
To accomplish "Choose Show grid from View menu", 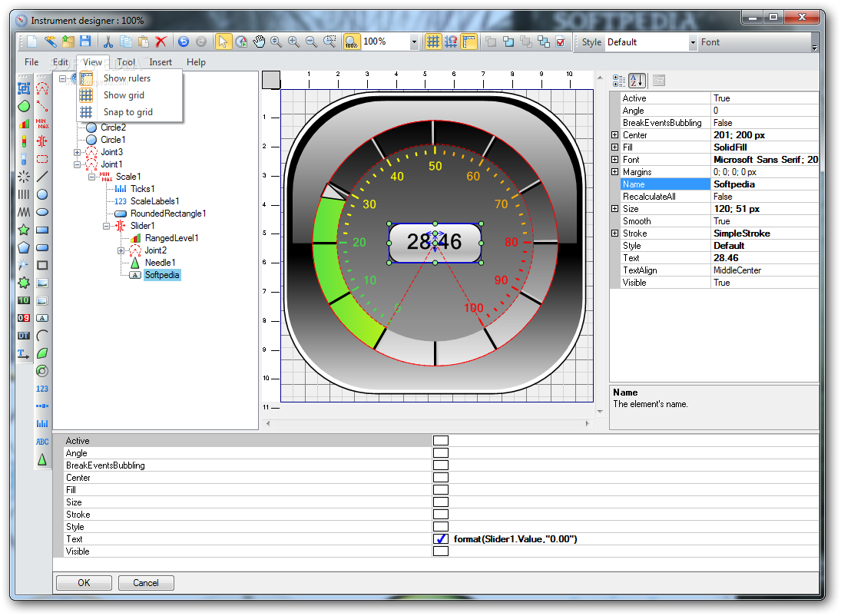I will pos(129,95).
